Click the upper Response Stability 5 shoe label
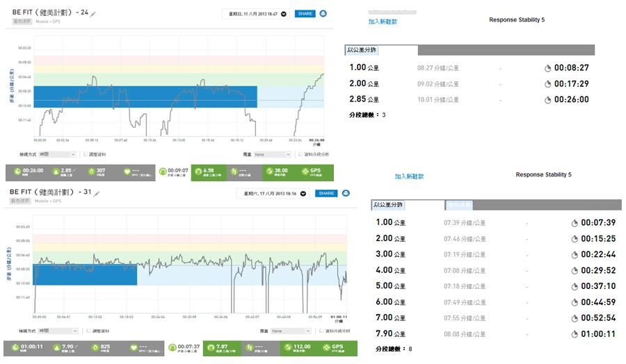 517,19
